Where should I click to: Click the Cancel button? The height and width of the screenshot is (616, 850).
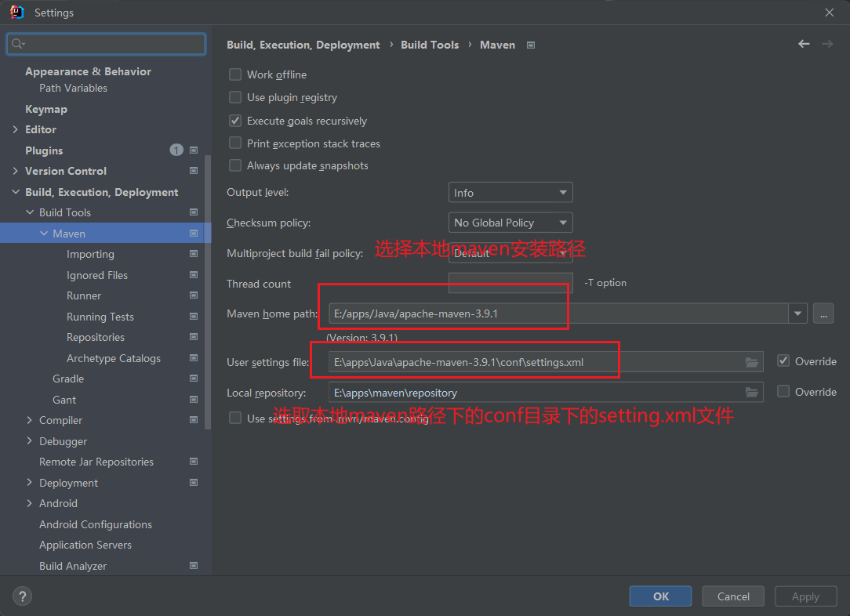coord(733,596)
